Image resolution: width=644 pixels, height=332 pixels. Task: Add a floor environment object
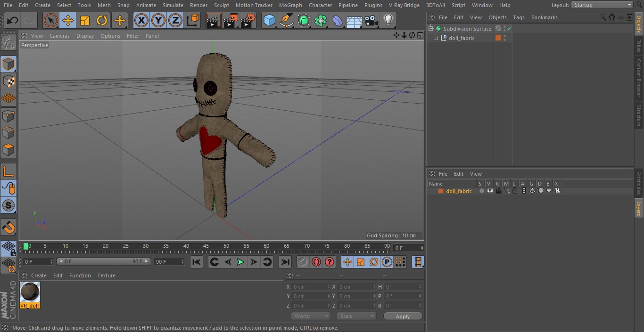[355, 20]
